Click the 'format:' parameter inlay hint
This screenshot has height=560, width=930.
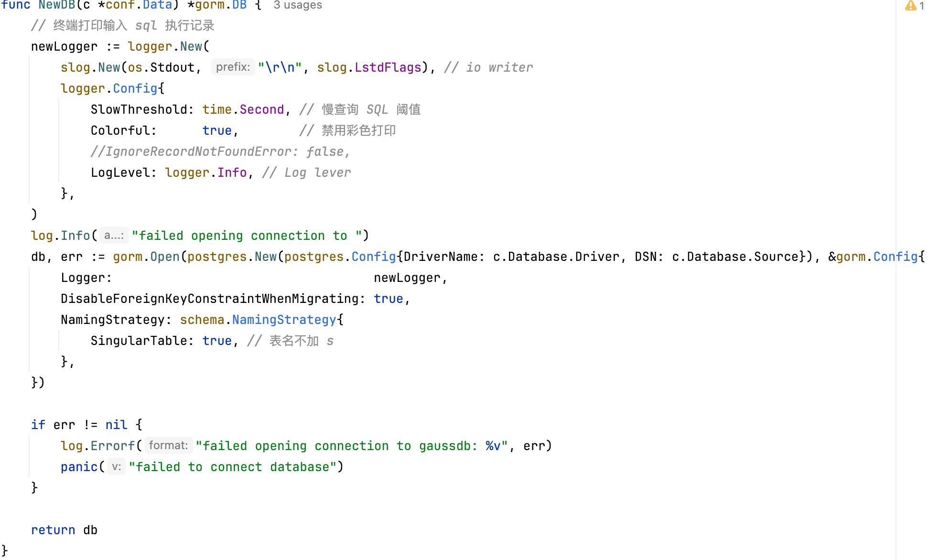168,445
